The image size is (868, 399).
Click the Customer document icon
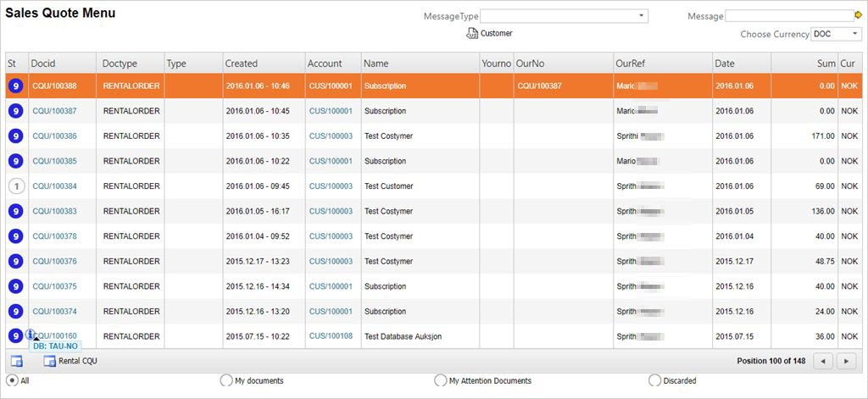coord(472,34)
